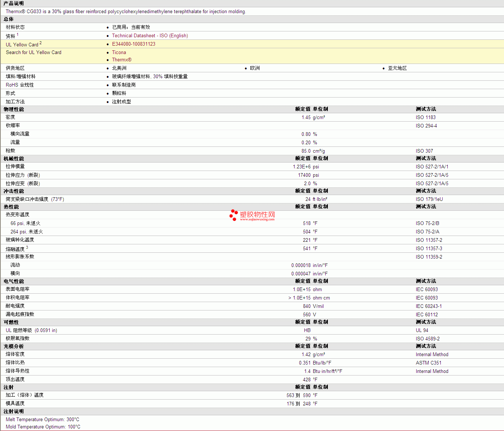Image resolution: width=504 pixels, height=431 pixels.
Task: Select viscosity number value 85.0
Action: coord(306,151)
